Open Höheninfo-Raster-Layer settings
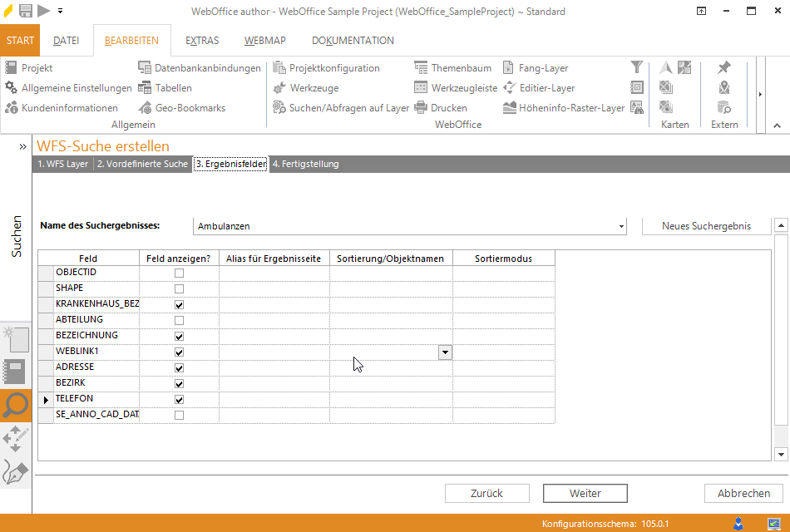Viewport: 790px width, 532px height. [x=510, y=108]
